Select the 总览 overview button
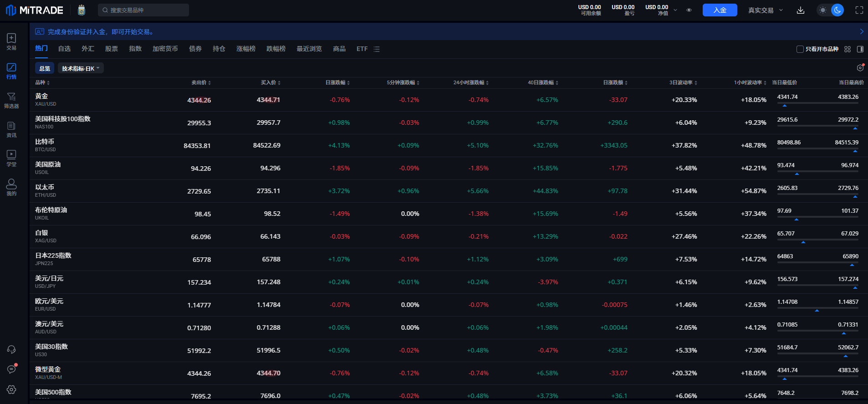 (45, 68)
